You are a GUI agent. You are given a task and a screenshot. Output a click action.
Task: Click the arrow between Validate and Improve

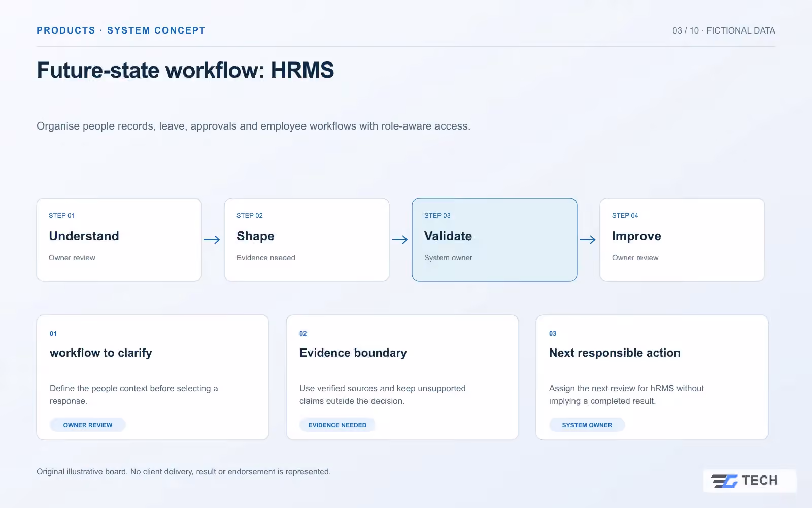[x=588, y=240]
